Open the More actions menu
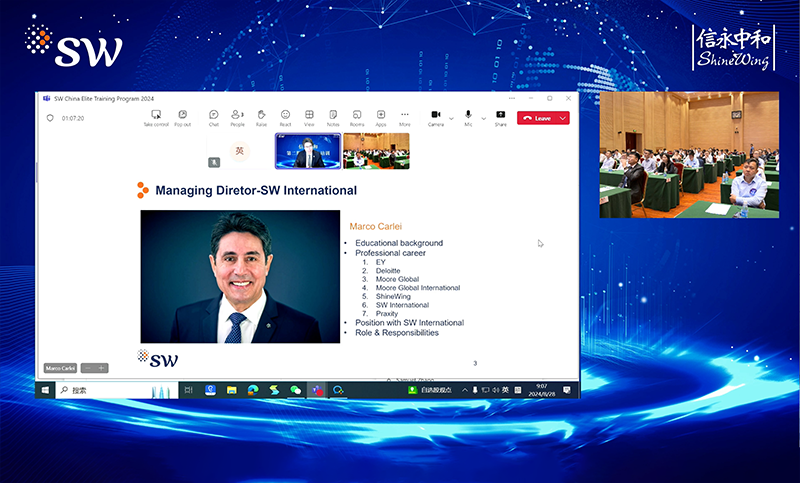This screenshot has width=800, height=483. [x=405, y=118]
